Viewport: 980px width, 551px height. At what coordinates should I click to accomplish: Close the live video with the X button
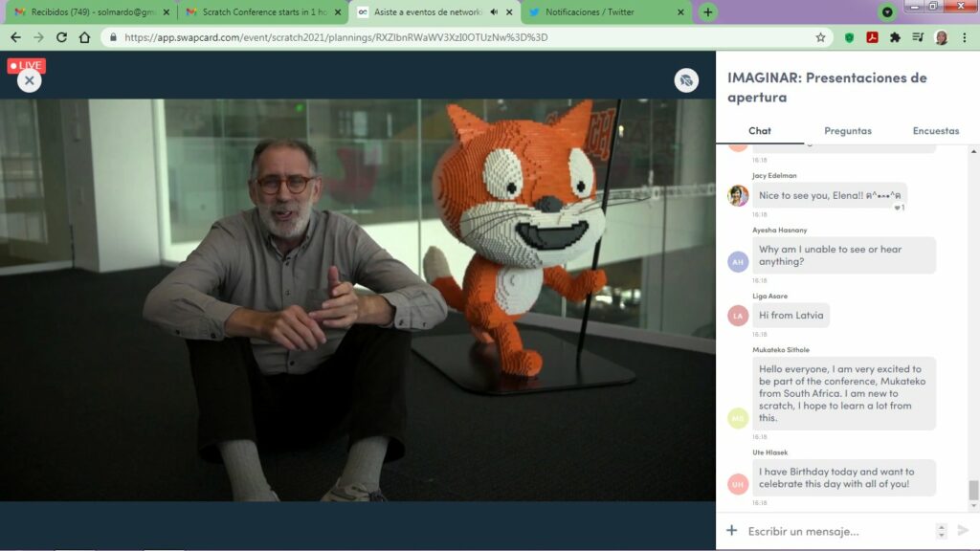pyautogui.click(x=30, y=80)
